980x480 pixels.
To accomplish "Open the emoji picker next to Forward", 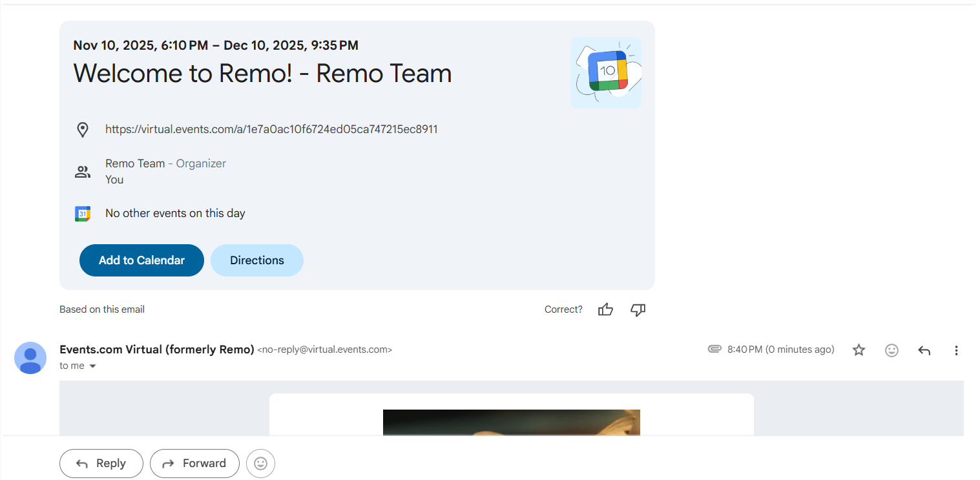I will tap(260, 463).
